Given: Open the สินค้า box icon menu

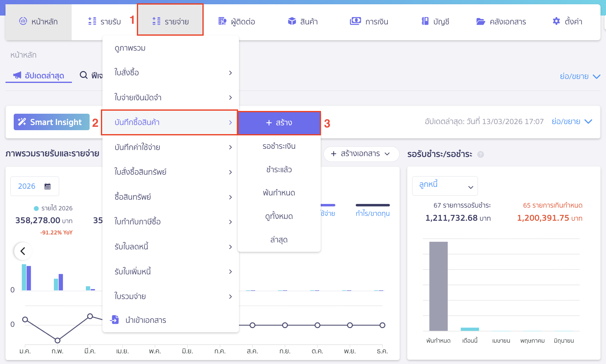Looking at the screenshot, I should (x=292, y=21).
